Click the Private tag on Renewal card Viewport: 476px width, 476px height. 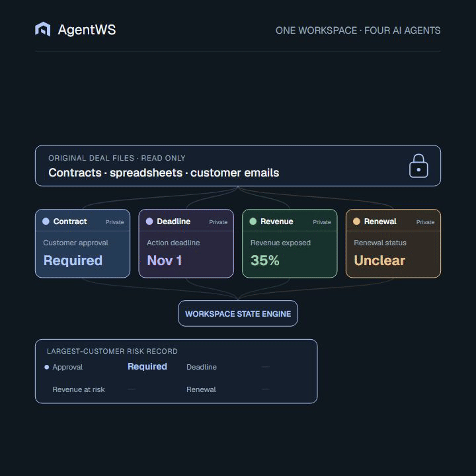(x=425, y=222)
